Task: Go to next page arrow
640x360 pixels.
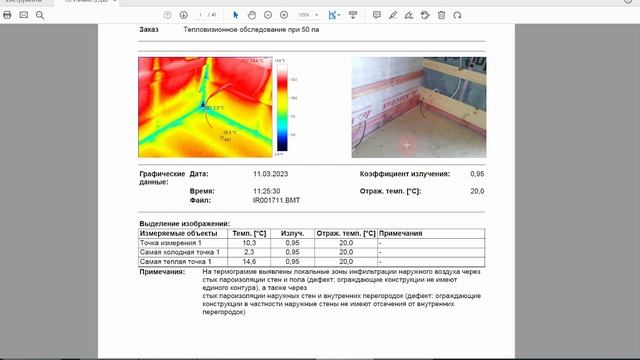Action: point(184,15)
